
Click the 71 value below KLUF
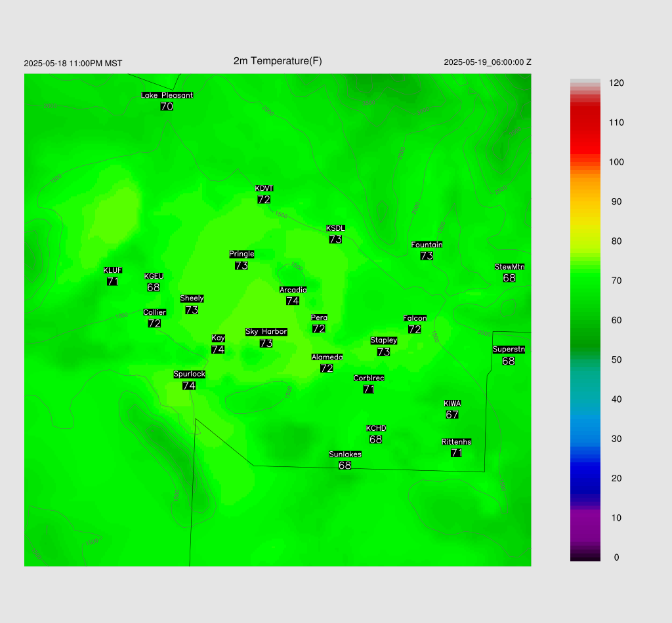pyautogui.click(x=112, y=281)
